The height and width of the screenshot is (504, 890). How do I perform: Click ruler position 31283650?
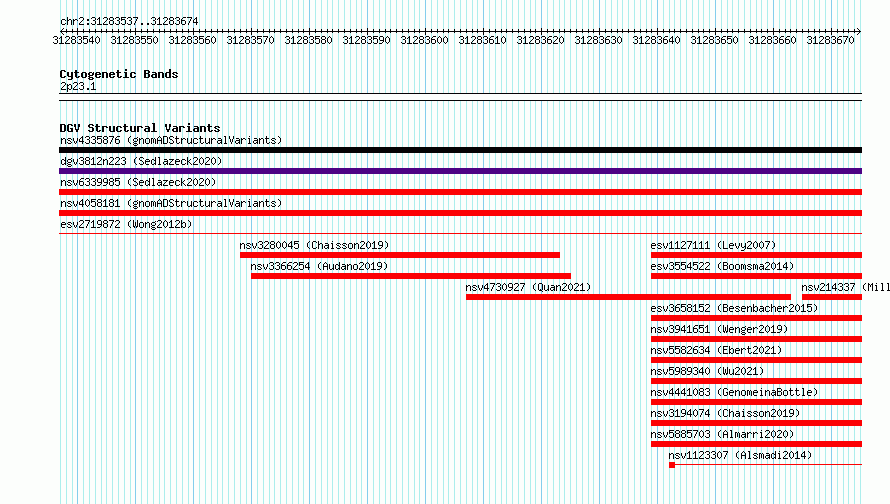pyautogui.click(x=714, y=40)
